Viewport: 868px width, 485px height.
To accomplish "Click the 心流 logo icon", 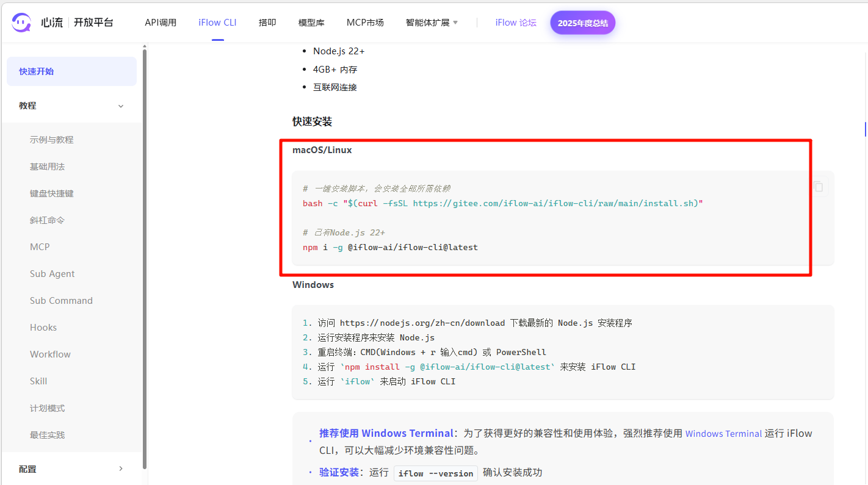I will 21,23.
